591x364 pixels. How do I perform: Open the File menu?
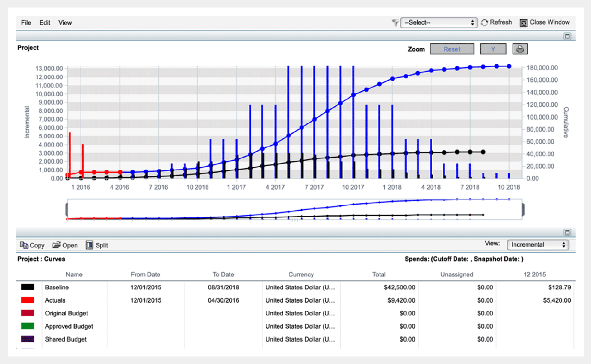coord(26,23)
